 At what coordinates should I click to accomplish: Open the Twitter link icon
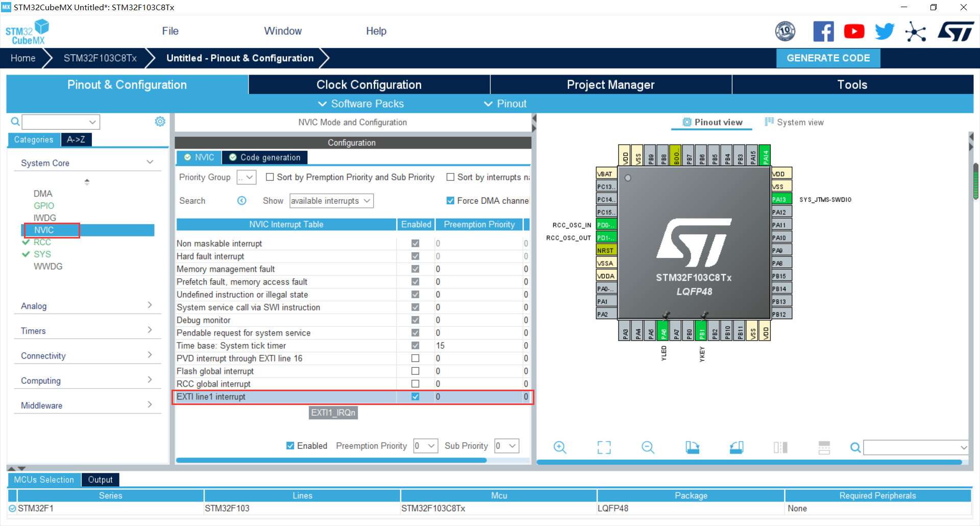pyautogui.click(x=885, y=32)
